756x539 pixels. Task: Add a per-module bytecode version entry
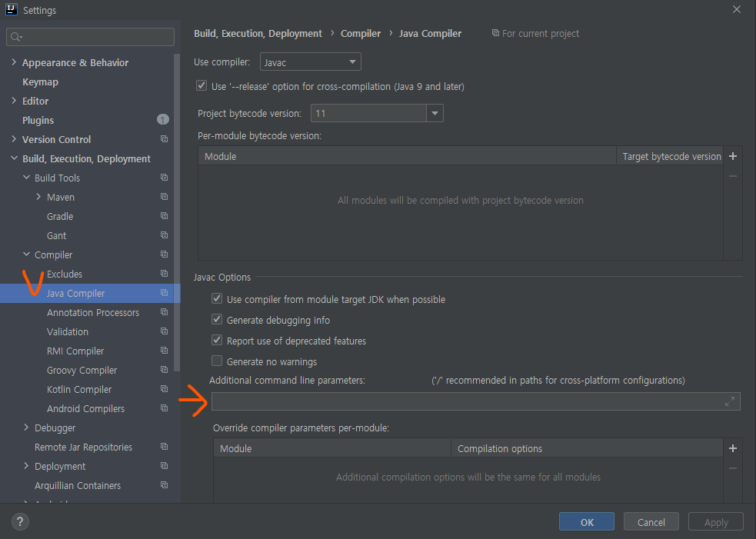point(733,156)
